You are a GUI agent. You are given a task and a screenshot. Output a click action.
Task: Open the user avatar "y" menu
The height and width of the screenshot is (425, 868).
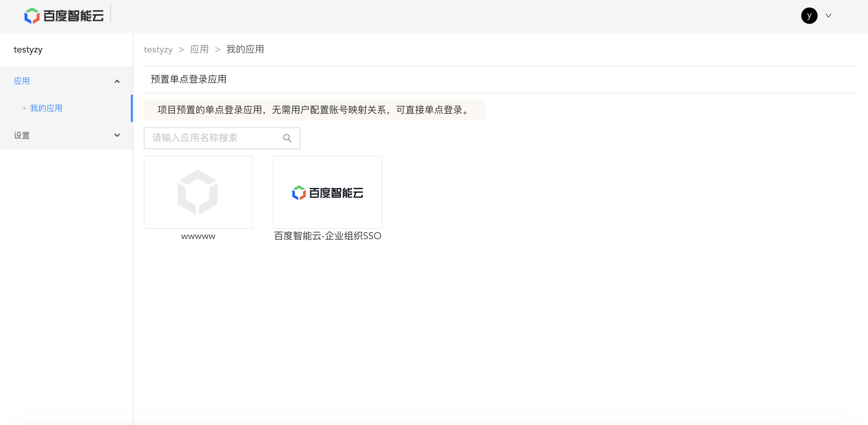pos(809,16)
